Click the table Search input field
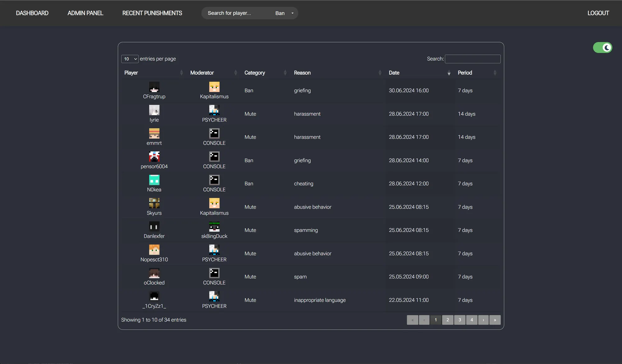 click(473, 59)
